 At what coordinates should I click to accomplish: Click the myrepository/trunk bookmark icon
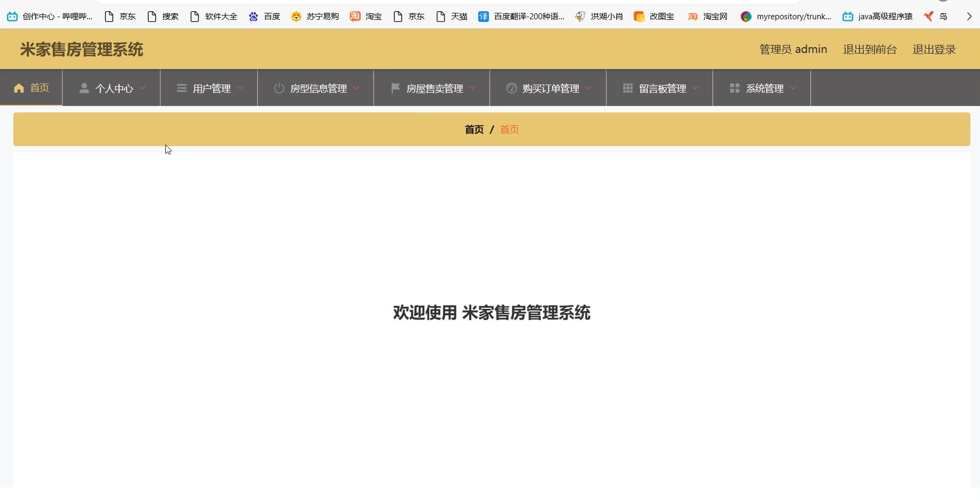pos(746,17)
